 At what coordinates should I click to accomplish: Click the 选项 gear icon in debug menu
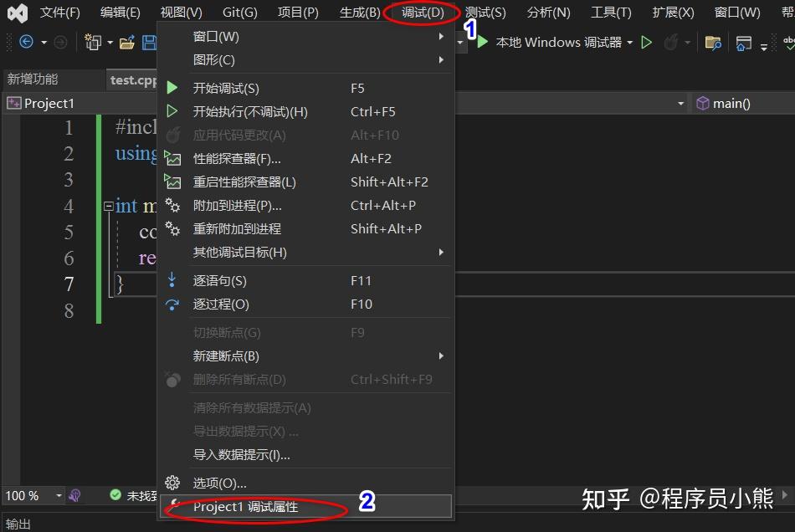(x=173, y=482)
